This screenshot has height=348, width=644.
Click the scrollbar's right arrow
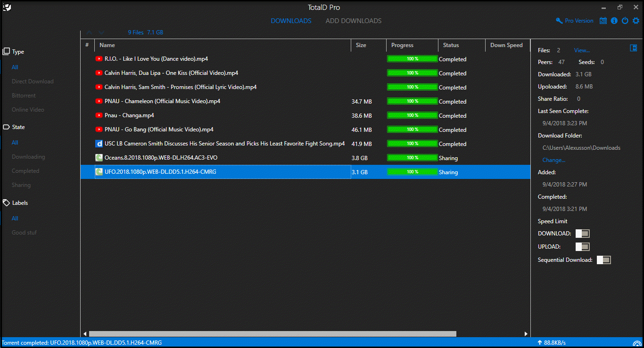point(526,334)
